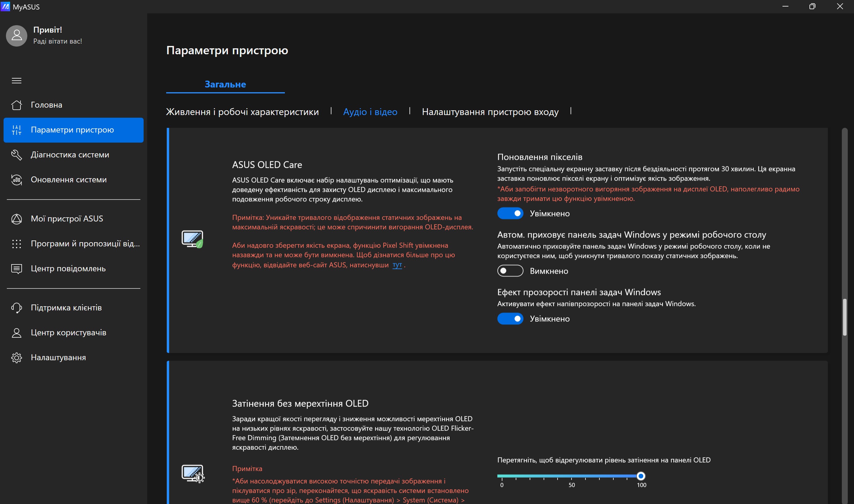Open Оновлення системи update icon
Viewport: 854px width, 504px height.
16,180
